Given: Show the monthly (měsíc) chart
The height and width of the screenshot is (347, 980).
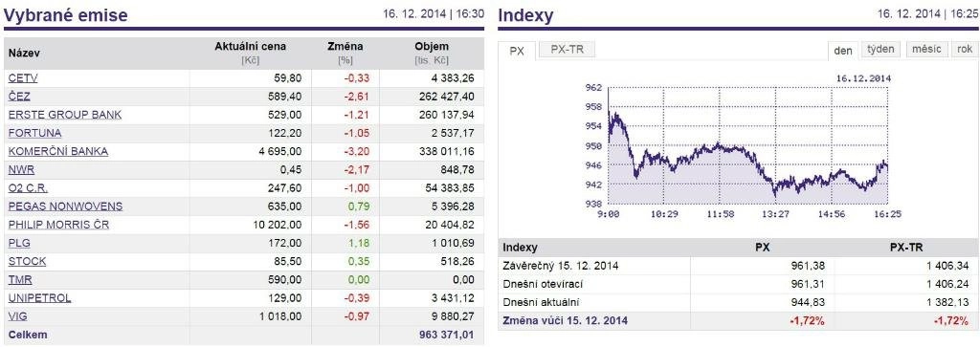Looking at the screenshot, I should (x=926, y=50).
